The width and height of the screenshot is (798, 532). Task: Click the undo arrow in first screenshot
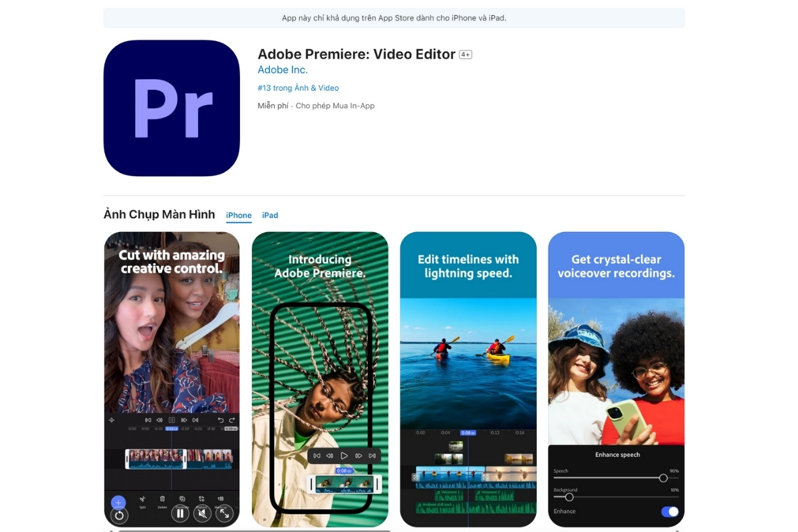[x=221, y=420]
